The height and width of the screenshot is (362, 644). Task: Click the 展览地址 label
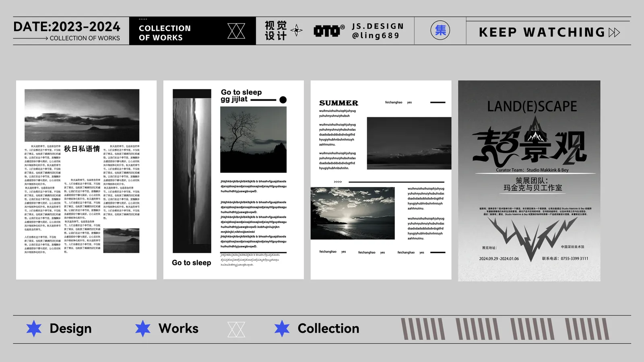point(489,248)
